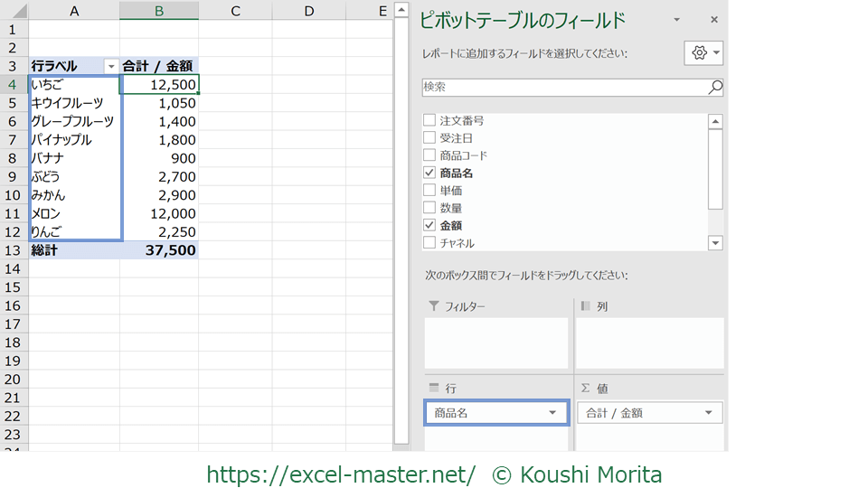Click the 列 area columns icon
Screen dimensions: 868x488
[x=585, y=306]
